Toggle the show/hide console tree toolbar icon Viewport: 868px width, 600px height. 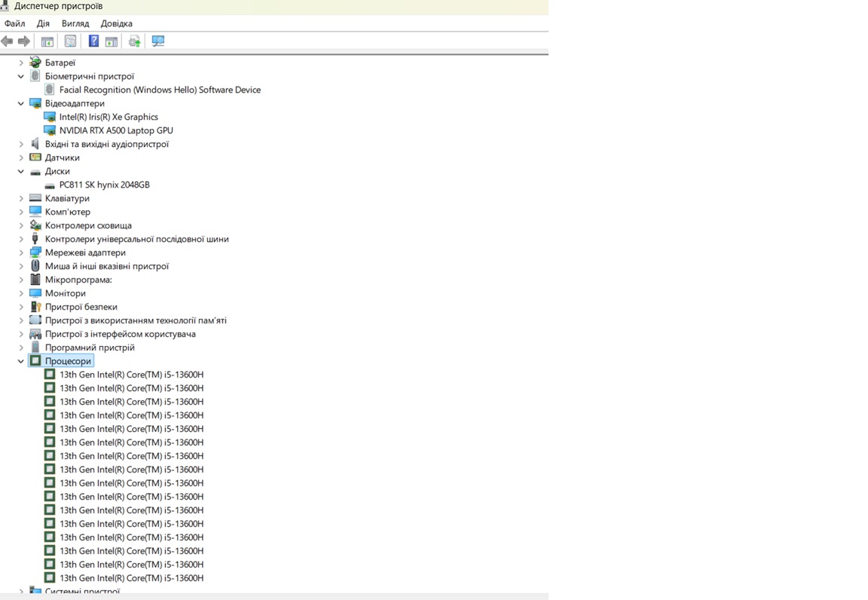click(x=47, y=41)
